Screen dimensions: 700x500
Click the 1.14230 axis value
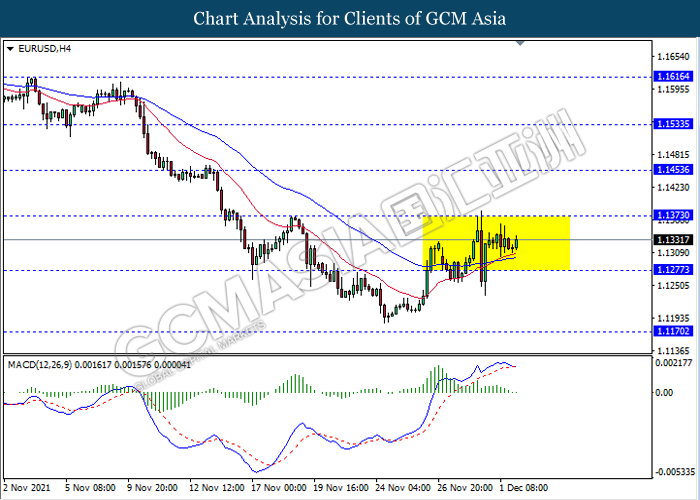[x=673, y=188]
